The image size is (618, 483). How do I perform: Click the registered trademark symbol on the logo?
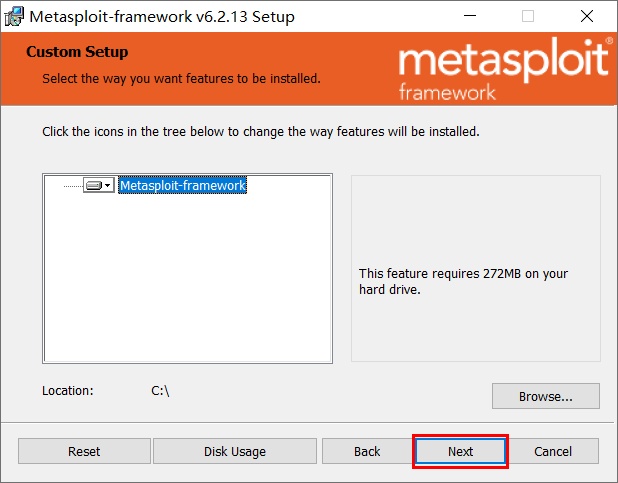point(609,40)
